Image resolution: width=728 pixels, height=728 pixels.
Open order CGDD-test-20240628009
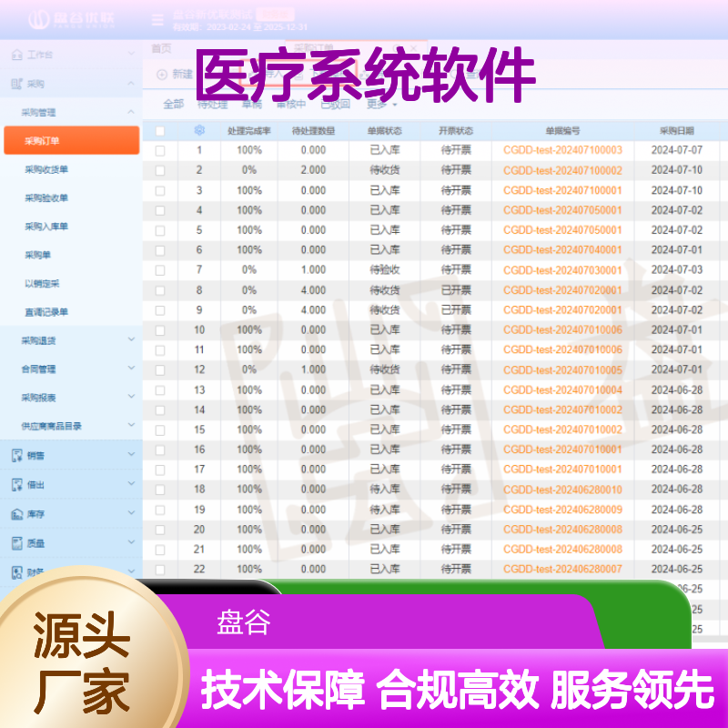(x=562, y=510)
